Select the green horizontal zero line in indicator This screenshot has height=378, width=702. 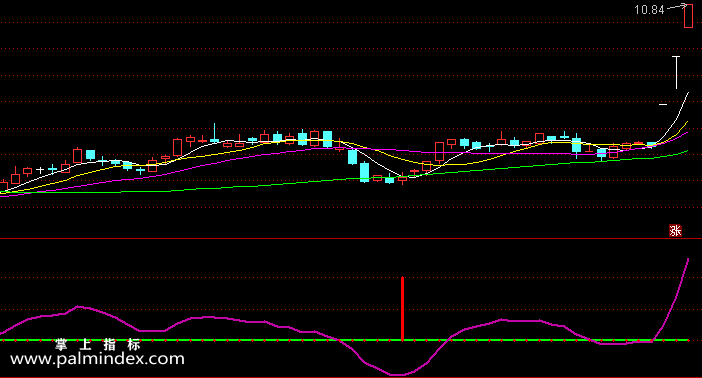coord(344,340)
